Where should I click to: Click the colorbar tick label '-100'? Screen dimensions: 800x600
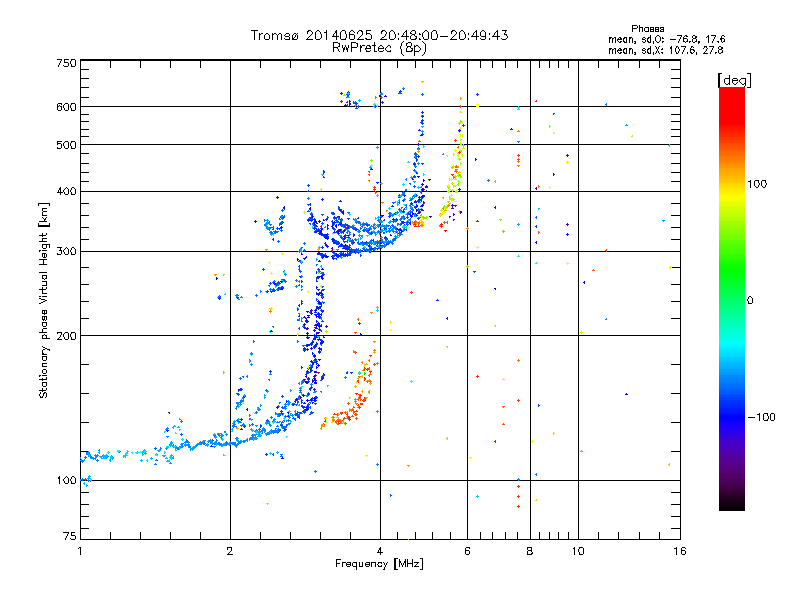[x=761, y=417]
